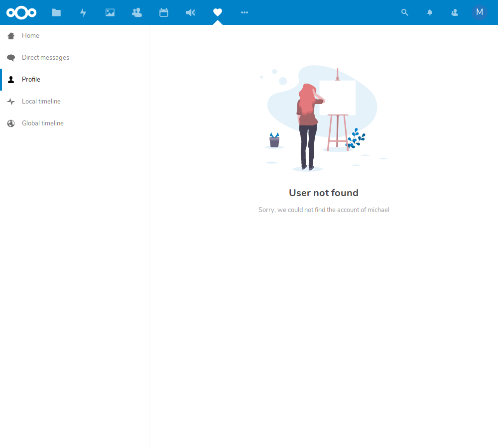Open Local timeline in sidebar
Image resolution: width=498 pixels, height=448 pixels.
point(74,101)
